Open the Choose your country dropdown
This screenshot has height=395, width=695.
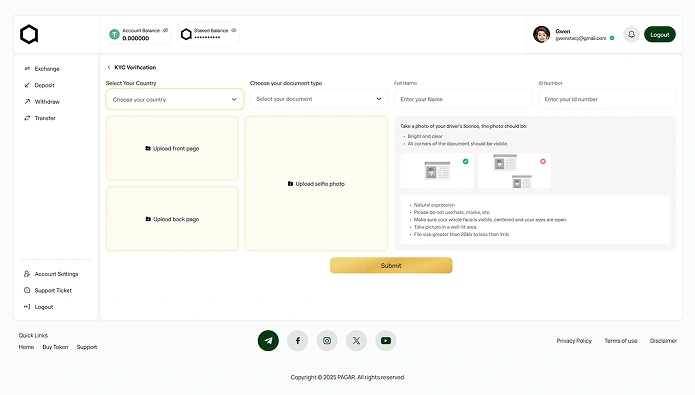tap(175, 99)
